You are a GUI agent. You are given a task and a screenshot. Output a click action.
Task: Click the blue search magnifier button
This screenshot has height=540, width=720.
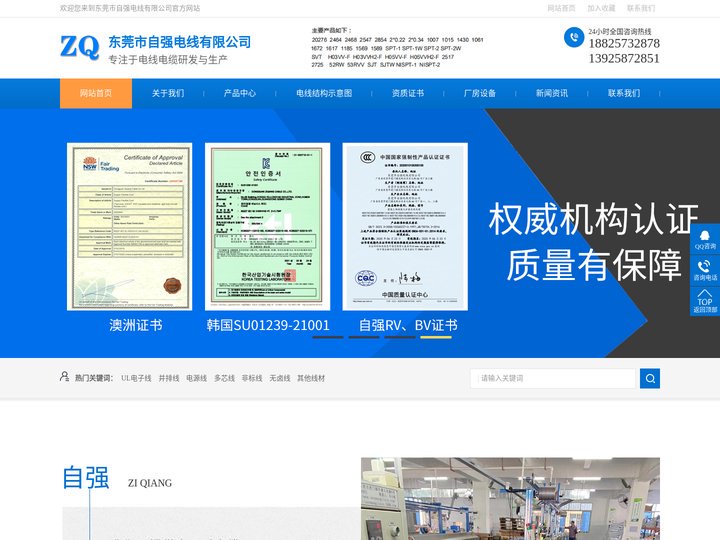pyautogui.click(x=650, y=378)
